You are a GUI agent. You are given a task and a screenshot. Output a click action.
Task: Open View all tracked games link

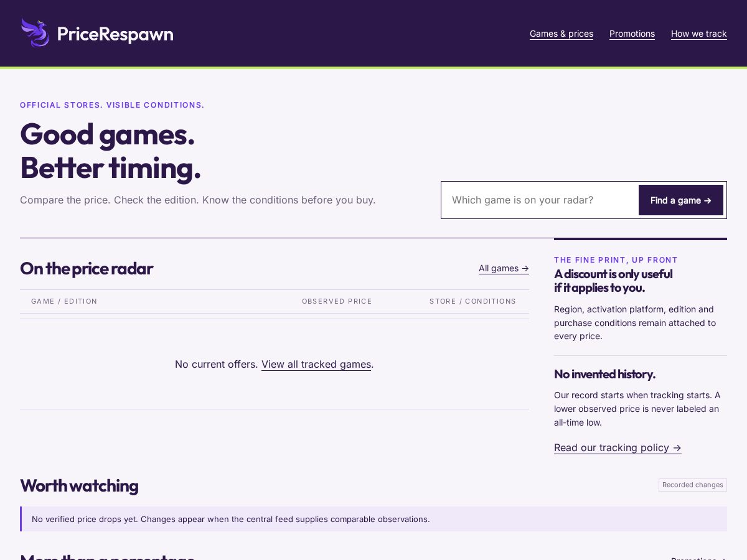click(316, 364)
